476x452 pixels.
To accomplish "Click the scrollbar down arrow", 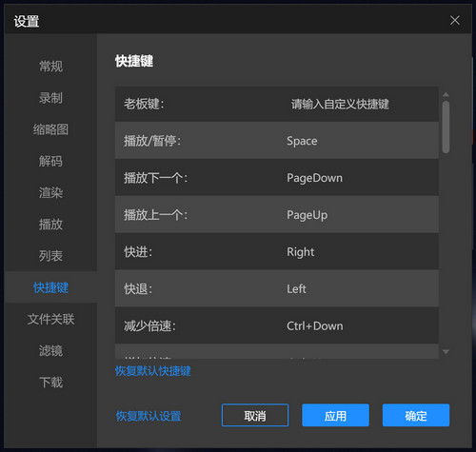I will [x=446, y=352].
